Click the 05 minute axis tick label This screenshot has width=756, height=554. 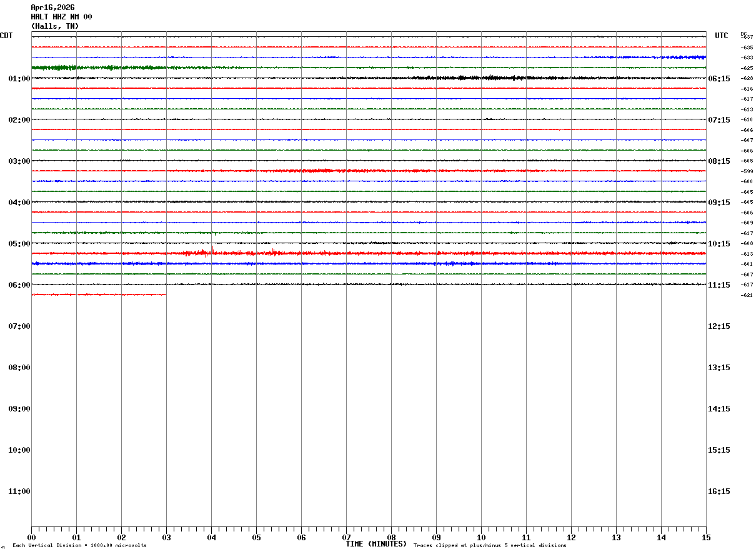point(256,538)
